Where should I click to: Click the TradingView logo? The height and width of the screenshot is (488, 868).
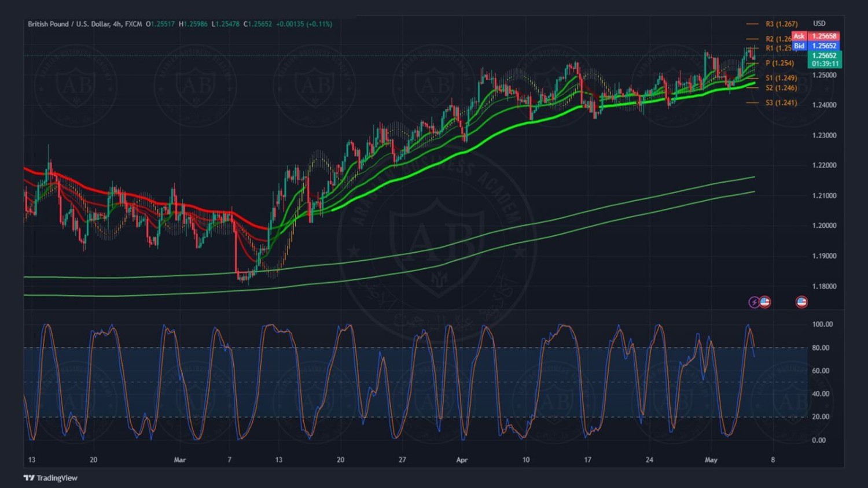(x=50, y=478)
